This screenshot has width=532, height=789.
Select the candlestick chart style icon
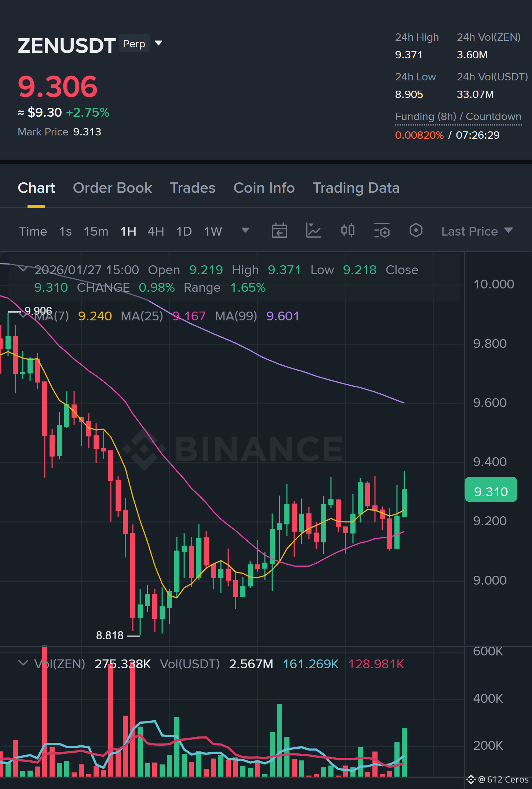(x=347, y=231)
